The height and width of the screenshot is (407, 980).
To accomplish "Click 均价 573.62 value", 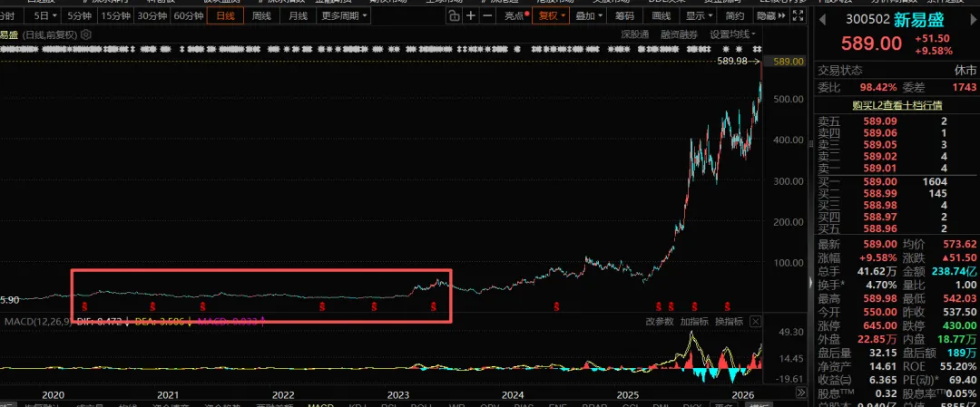I will (x=961, y=244).
